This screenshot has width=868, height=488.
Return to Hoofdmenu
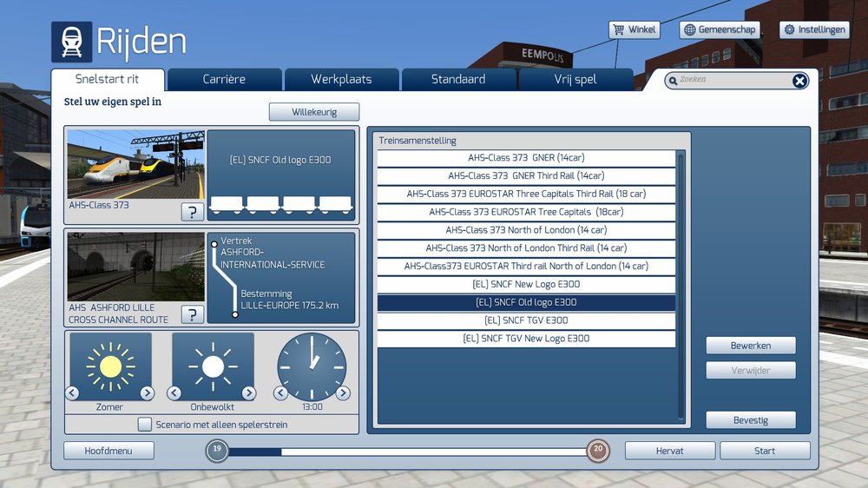pyautogui.click(x=108, y=451)
